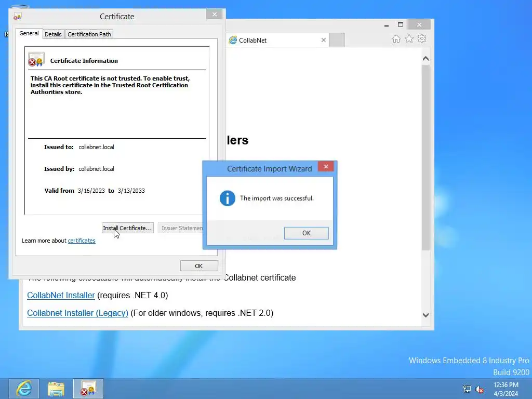
Task: Click the browser scrollbar down arrow
Action: tap(426, 315)
